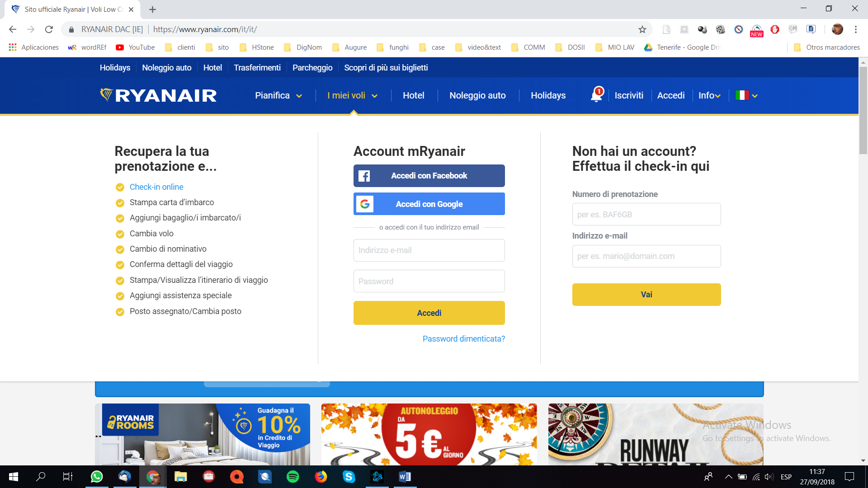Click the page vertical scrollbar
Image resolution: width=868 pixels, height=488 pixels.
click(863, 111)
